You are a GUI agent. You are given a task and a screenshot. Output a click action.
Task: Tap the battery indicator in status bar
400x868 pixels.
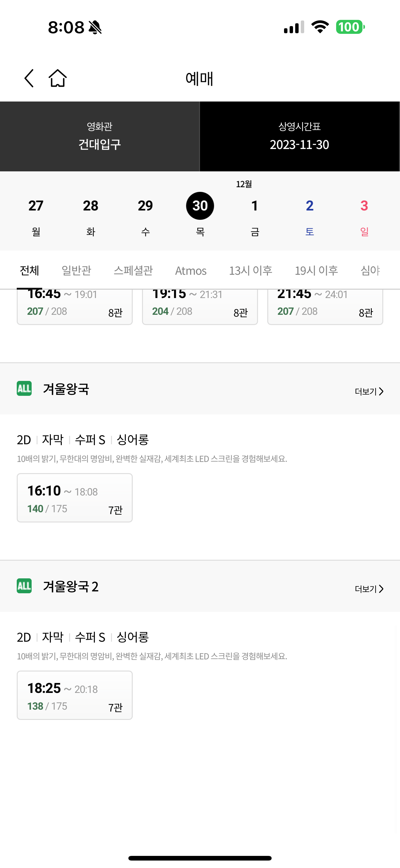click(350, 27)
